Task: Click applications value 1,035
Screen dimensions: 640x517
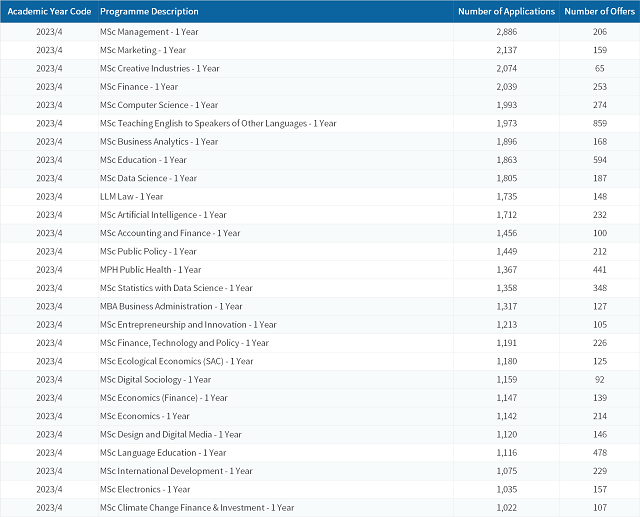Action: [x=507, y=489]
